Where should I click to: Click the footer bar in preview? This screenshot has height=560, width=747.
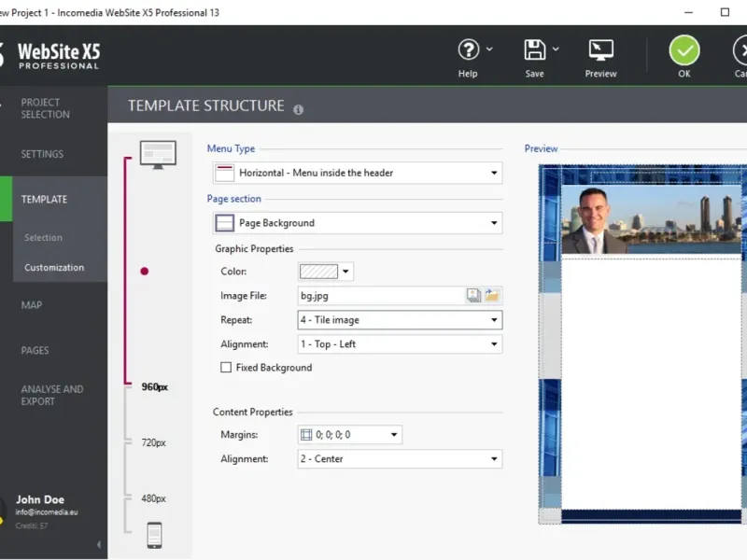tap(651, 516)
